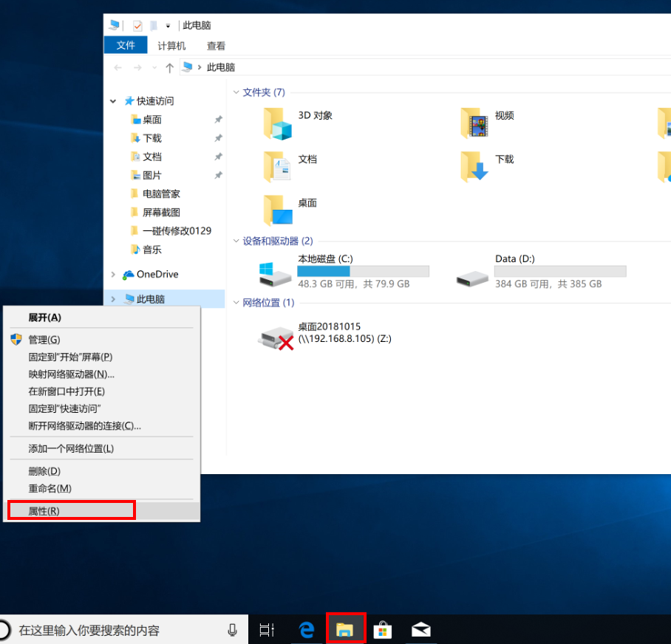Screen dimensions: 671x644
Task: Click the microphone icon in search box
Action: click(x=232, y=630)
